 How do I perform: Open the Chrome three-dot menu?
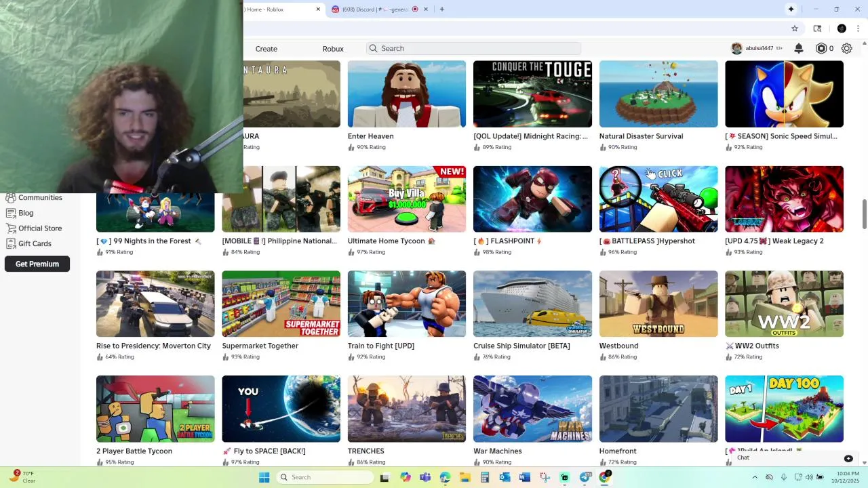click(x=858, y=28)
